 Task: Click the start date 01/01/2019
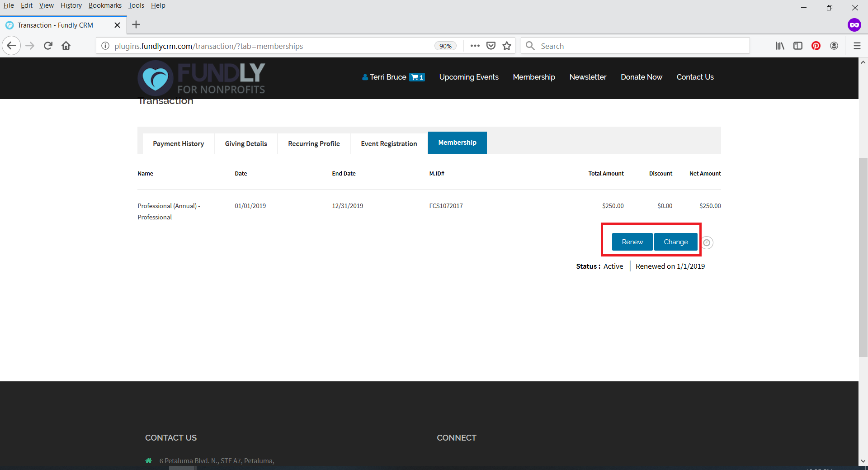[x=250, y=206]
